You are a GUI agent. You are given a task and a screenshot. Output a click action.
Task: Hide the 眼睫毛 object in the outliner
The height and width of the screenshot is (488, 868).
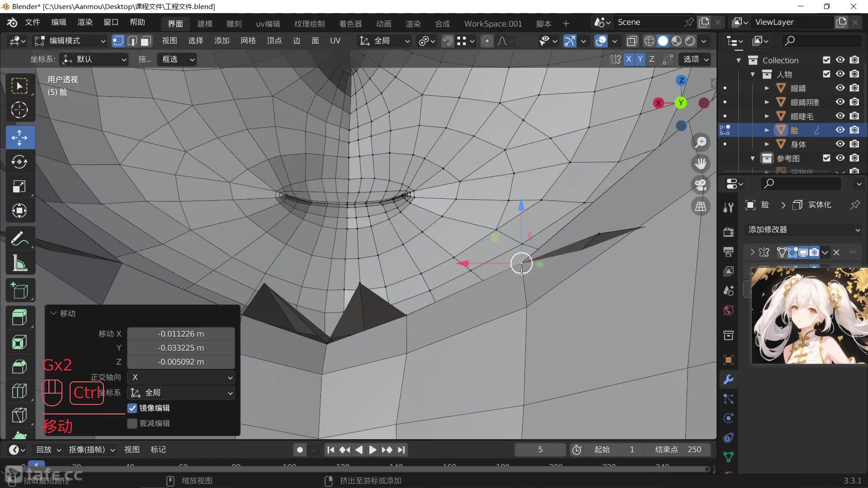840,116
